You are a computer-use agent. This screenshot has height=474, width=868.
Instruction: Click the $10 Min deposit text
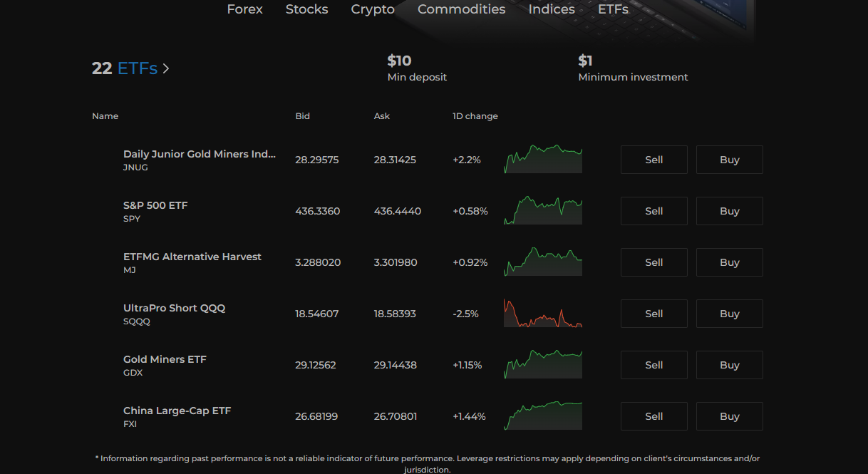417,68
